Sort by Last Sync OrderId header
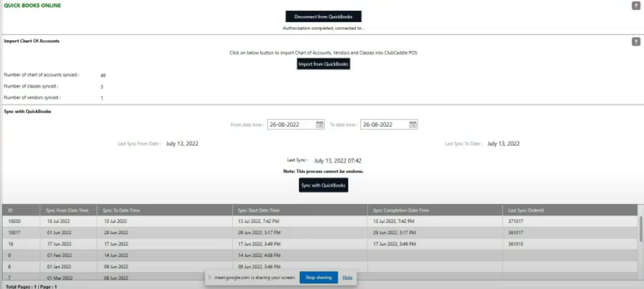The width and height of the screenshot is (644, 289). point(570,210)
